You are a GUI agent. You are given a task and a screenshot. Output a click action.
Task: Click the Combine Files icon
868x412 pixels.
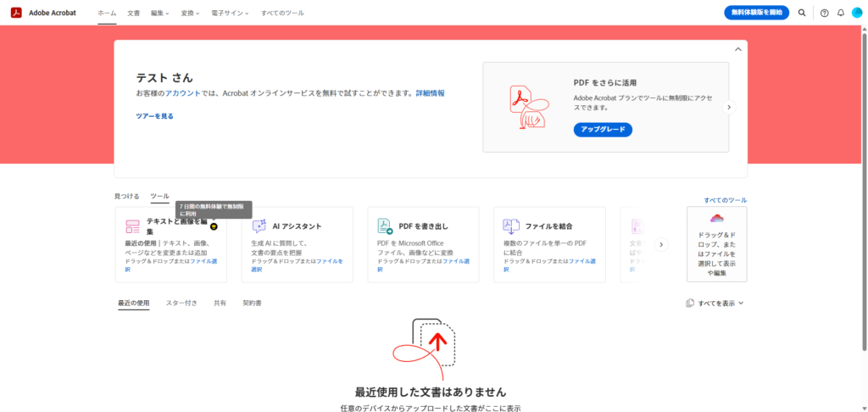coord(511,225)
